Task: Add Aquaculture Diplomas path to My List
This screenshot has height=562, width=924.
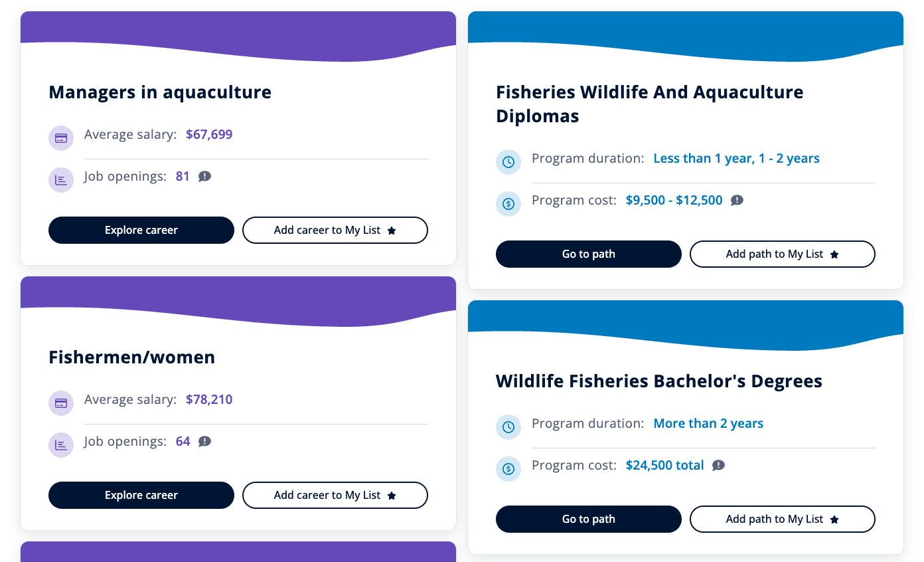Action: click(x=783, y=254)
